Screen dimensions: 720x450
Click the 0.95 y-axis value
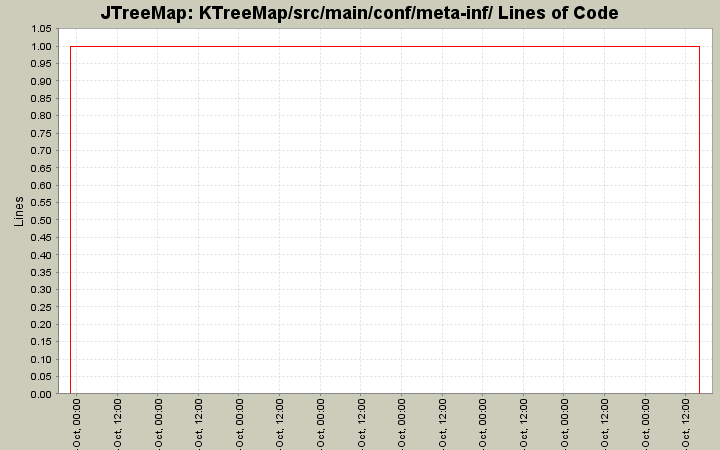41,64
